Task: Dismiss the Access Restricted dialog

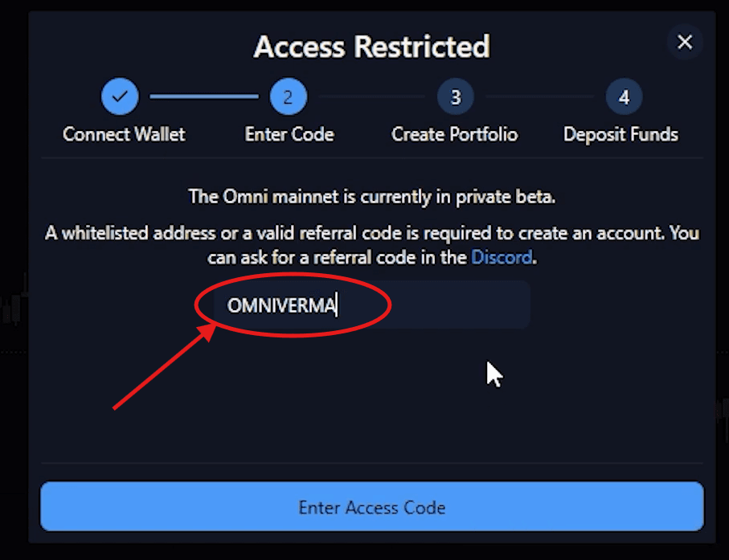Action: (x=684, y=42)
